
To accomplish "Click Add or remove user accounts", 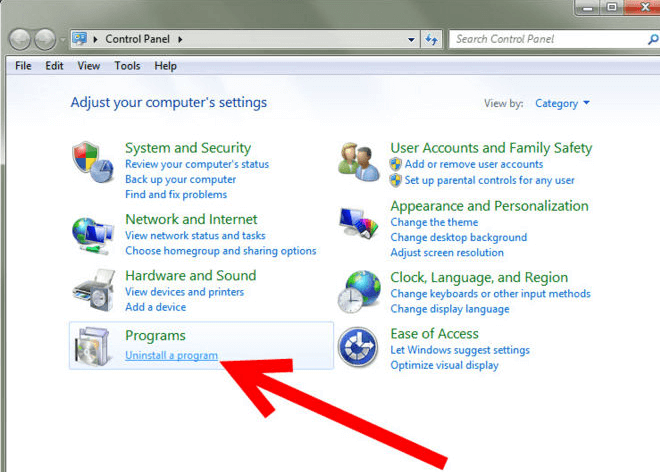I will point(474,164).
